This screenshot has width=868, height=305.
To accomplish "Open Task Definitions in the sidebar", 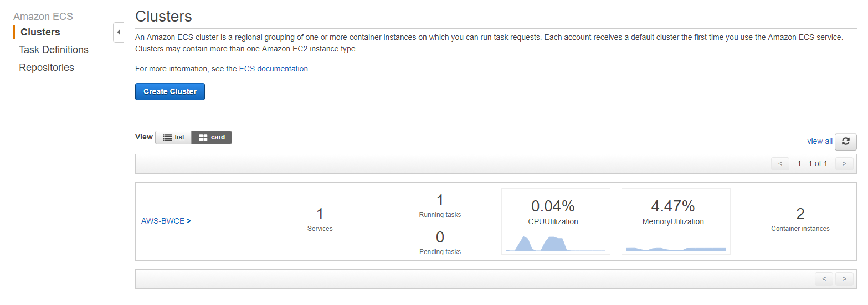I will (54, 50).
